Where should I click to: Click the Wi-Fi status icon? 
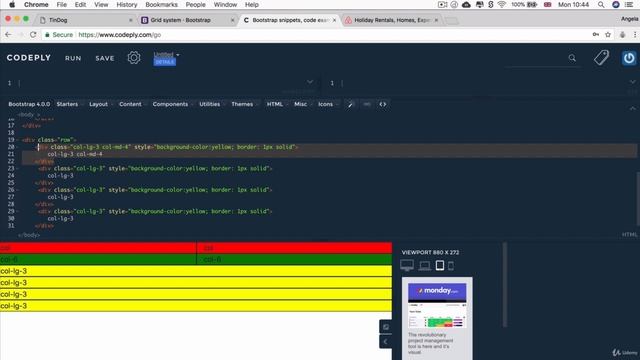pos(502,4)
